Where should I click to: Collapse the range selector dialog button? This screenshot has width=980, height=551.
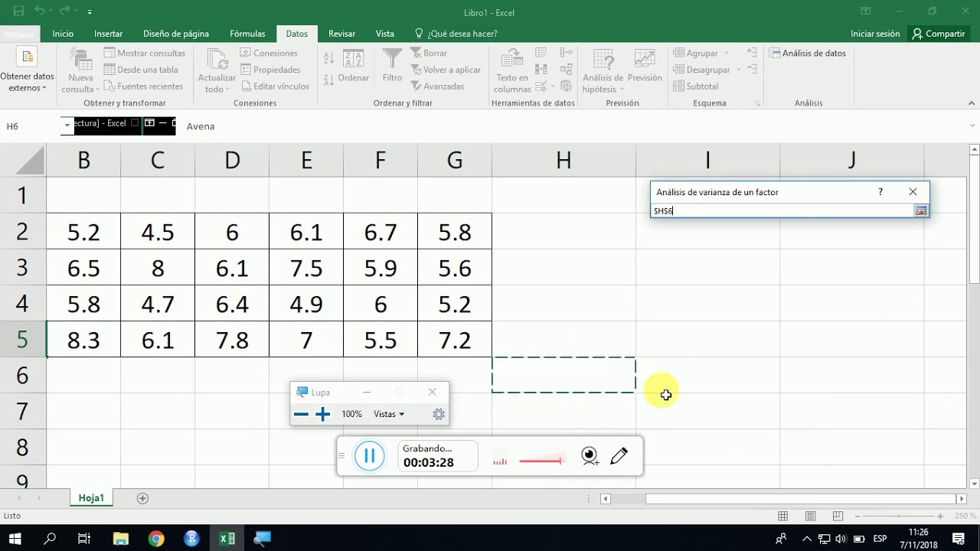pos(921,210)
